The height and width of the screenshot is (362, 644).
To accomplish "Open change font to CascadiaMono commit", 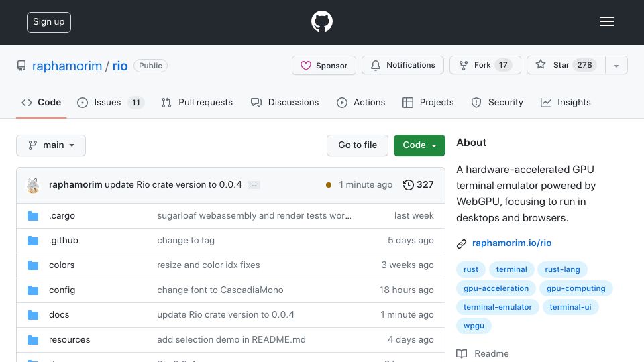I will click(x=220, y=290).
